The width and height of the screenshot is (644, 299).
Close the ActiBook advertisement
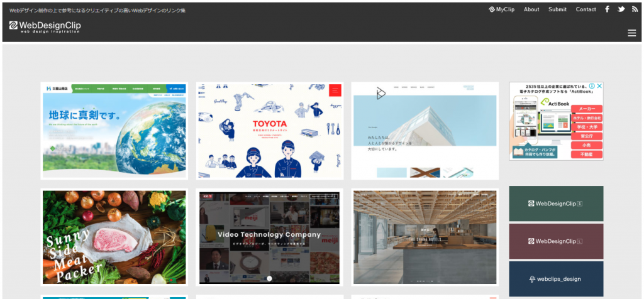point(599,86)
